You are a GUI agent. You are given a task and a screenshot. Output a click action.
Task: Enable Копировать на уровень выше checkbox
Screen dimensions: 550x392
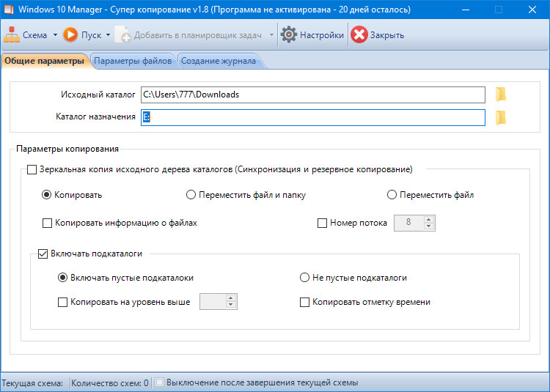coord(62,302)
